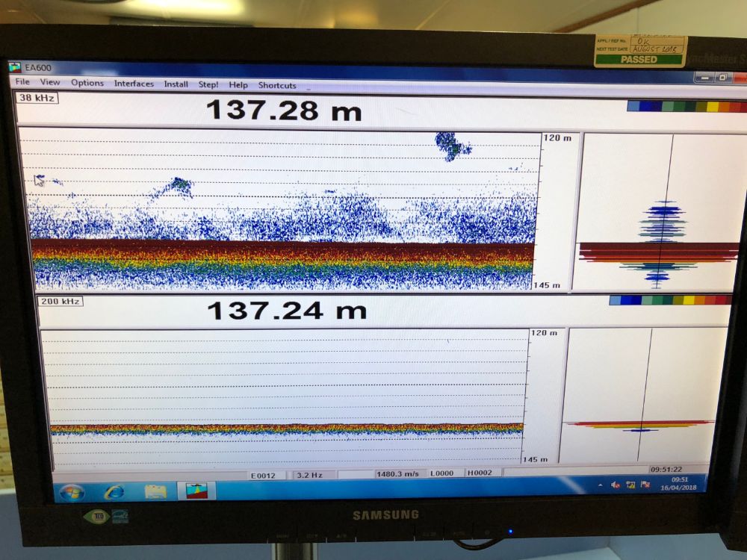Click the network tray icon
747x560 pixels.
point(630,485)
